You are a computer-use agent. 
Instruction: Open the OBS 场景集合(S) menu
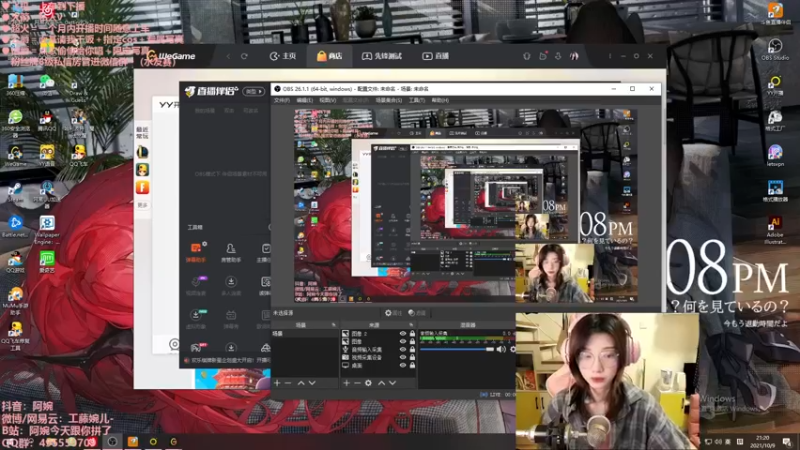click(x=389, y=101)
